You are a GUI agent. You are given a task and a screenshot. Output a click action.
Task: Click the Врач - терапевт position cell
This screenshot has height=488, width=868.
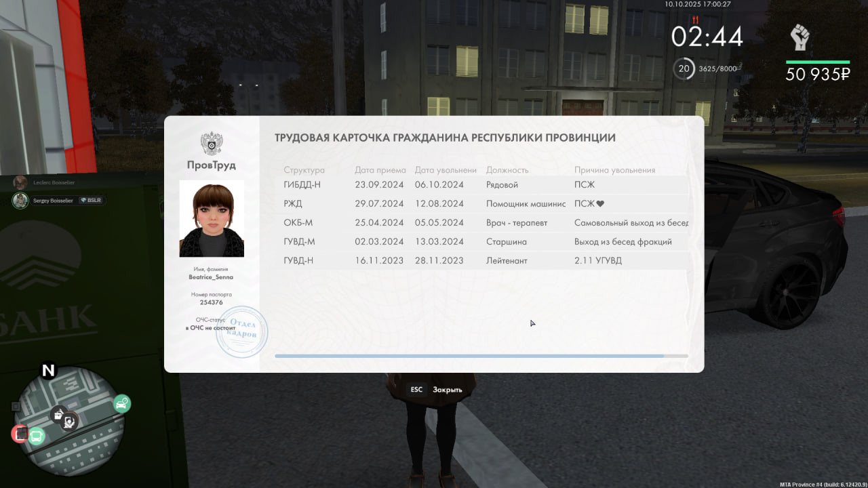[517, 222]
